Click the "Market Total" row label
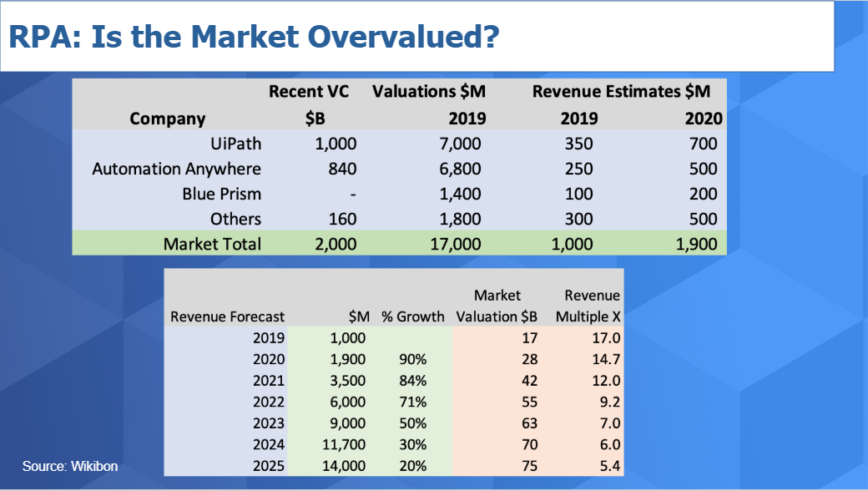 (212, 244)
